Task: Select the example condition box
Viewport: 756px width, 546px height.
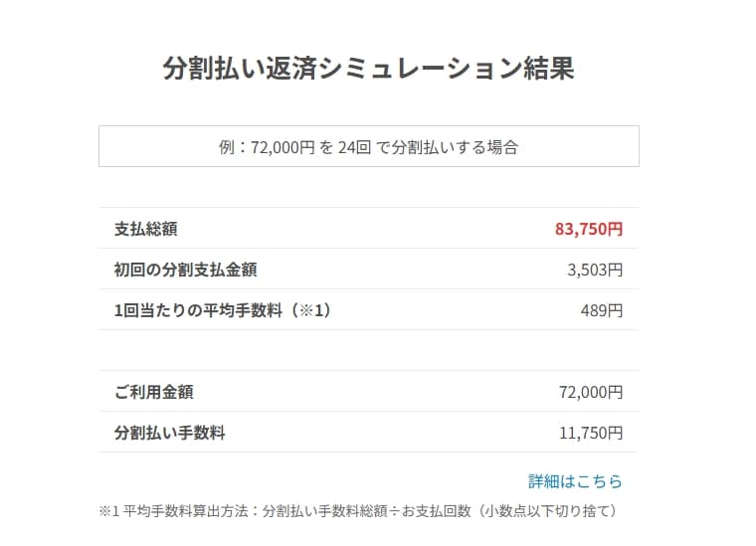Action: (x=368, y=146)
